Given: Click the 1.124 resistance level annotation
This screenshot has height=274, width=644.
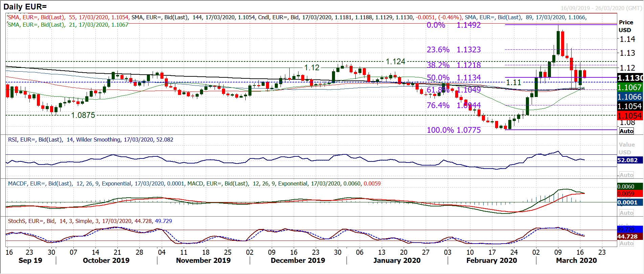Looking at the screenshot, I should pyautogui.click(x=395, y=61).
